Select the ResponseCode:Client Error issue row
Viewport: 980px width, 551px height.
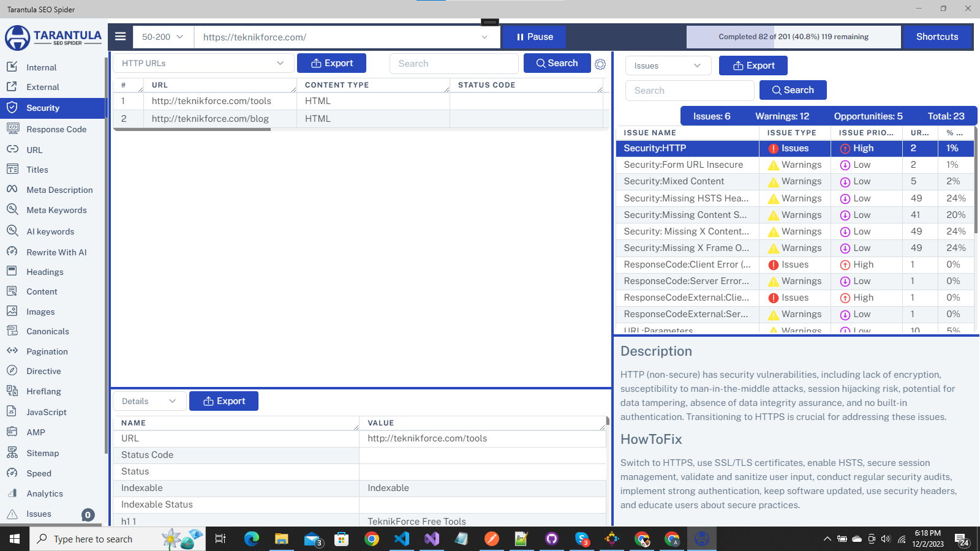(795, 264)
